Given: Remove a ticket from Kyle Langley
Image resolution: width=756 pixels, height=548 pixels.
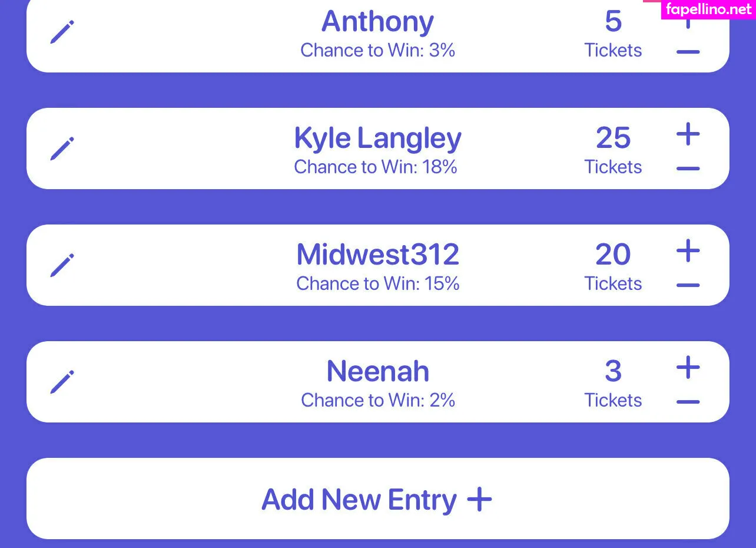Looking at the screenshot, I should tap(688, 169).
